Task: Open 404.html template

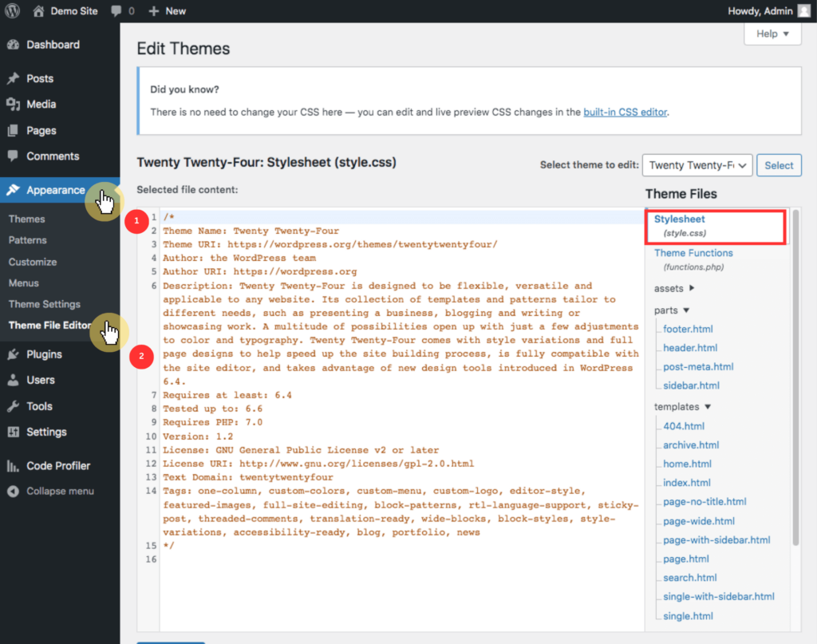Action: (x=684, y=426)
